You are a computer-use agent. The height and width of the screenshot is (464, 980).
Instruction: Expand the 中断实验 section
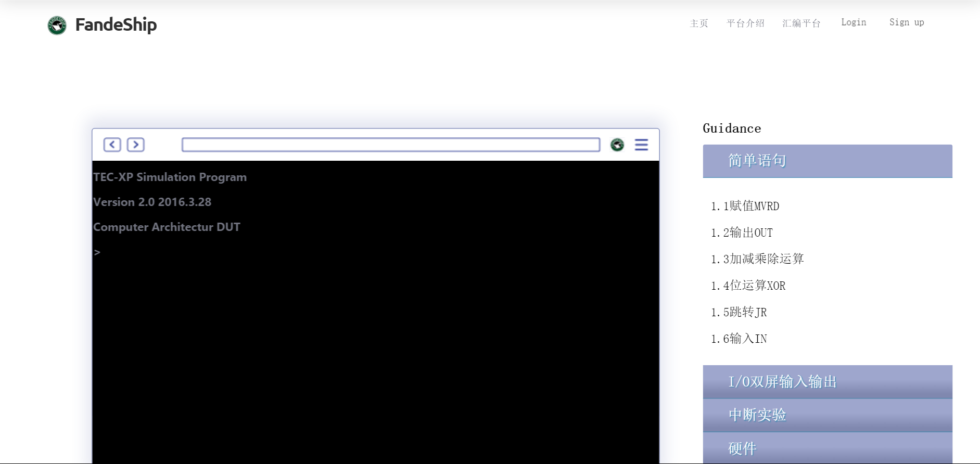point(827,415)
